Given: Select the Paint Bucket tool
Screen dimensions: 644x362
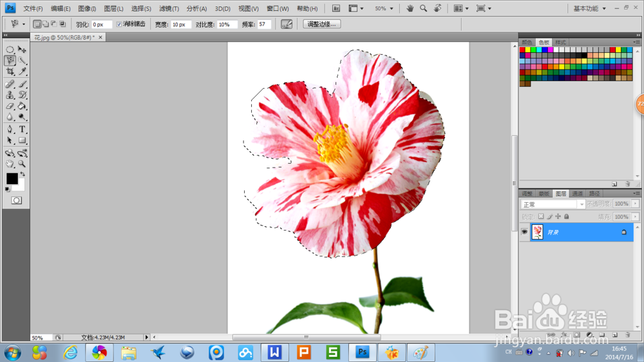Looking at the screenshot, I should coord(22,106).
